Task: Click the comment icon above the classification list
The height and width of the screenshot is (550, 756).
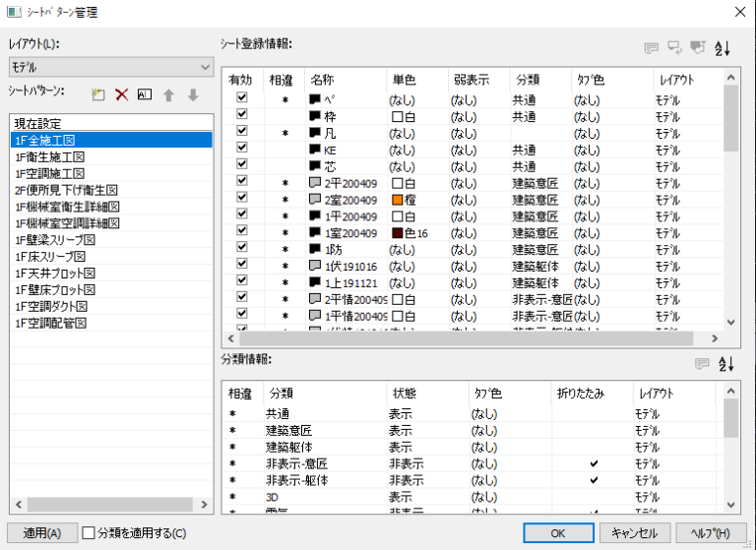Action: (702, 364)
